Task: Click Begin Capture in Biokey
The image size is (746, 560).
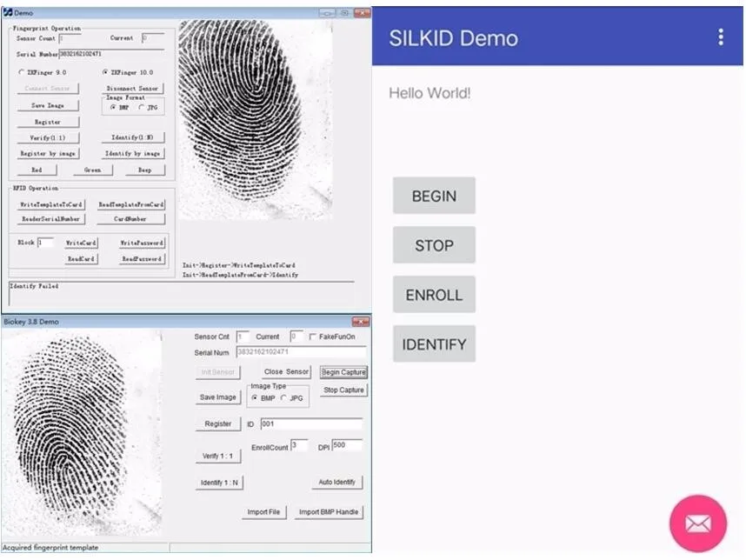Action: tap(343, 372)
